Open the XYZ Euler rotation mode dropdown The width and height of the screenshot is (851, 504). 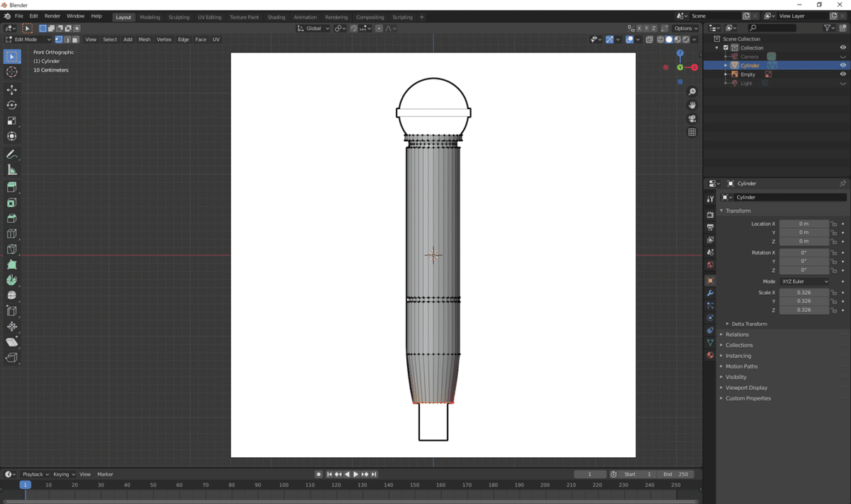804,281
